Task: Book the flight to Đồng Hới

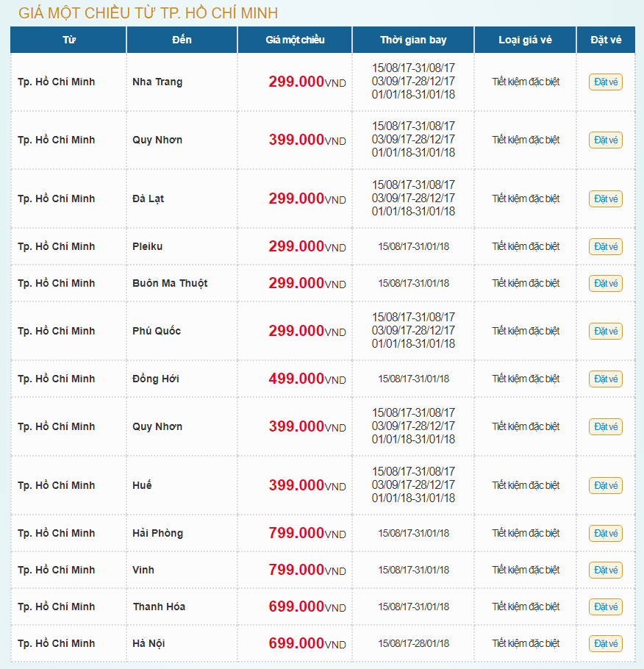Action: tap(605, 379)
